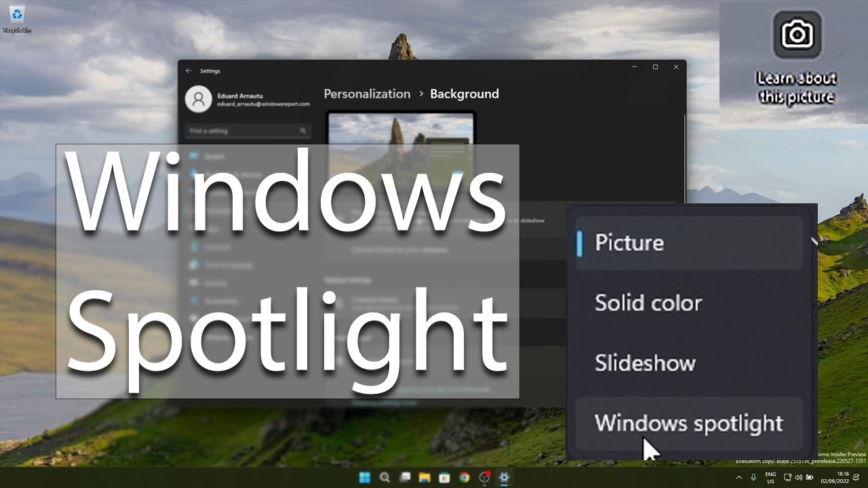Image resolution: width=868 pixels, height=488 pixels.
Task: Open the notification center bell icon
Action: (856, 478)
